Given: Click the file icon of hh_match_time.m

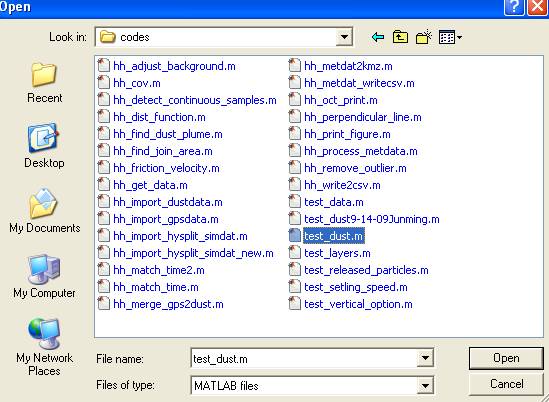Looking at the screenshot, I should point(103,287).
